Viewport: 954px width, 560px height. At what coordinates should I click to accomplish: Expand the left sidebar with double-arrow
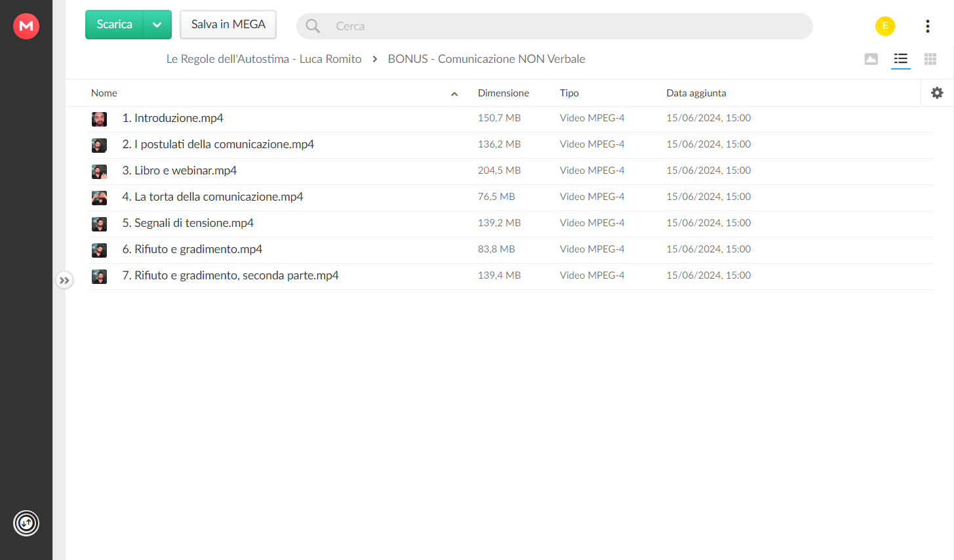(x=64, y=281)
